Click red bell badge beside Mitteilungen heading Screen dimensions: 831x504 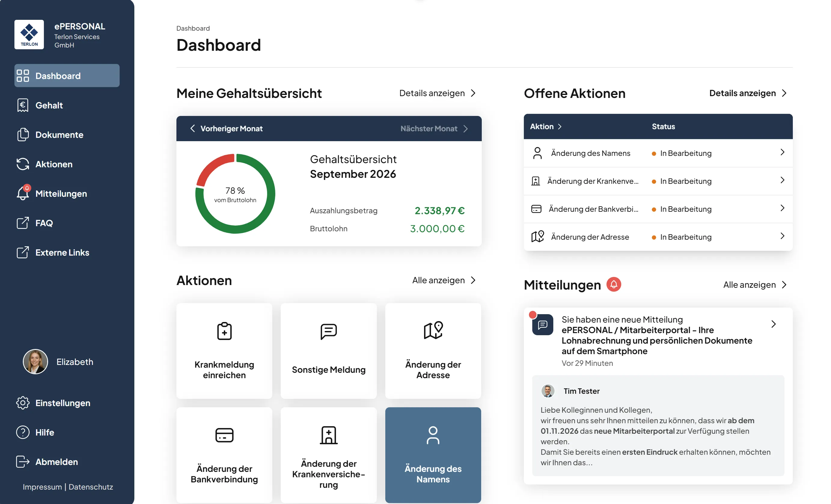pyautogui.click(x=613, y=284)
